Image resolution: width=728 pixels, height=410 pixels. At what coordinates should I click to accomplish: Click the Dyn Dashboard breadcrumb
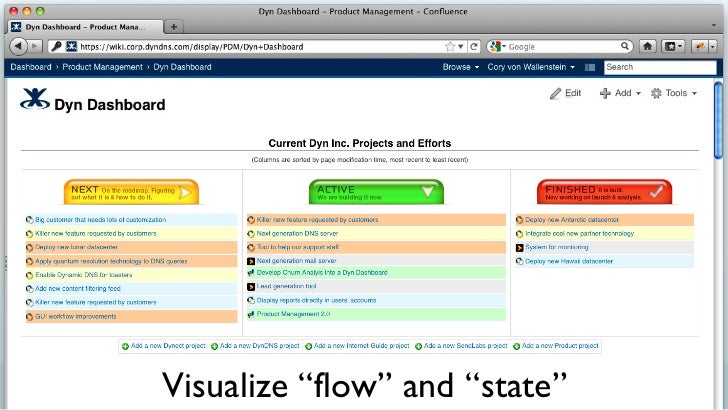182,67
